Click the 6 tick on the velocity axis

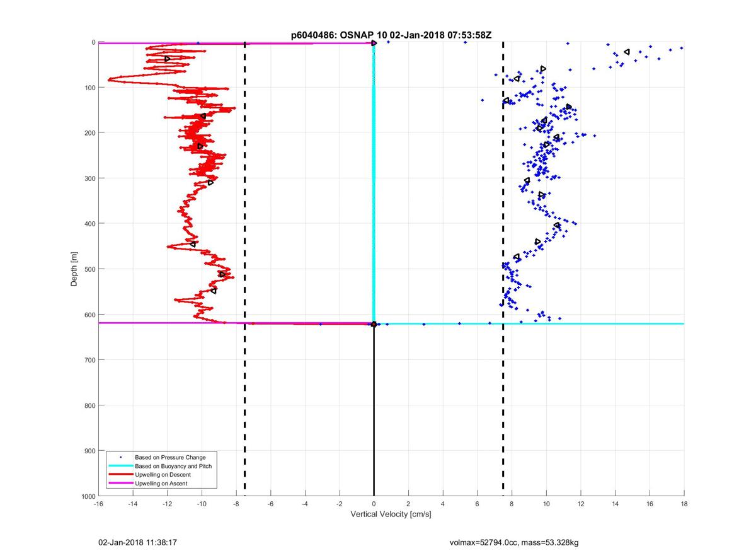[x=478, y=504]
